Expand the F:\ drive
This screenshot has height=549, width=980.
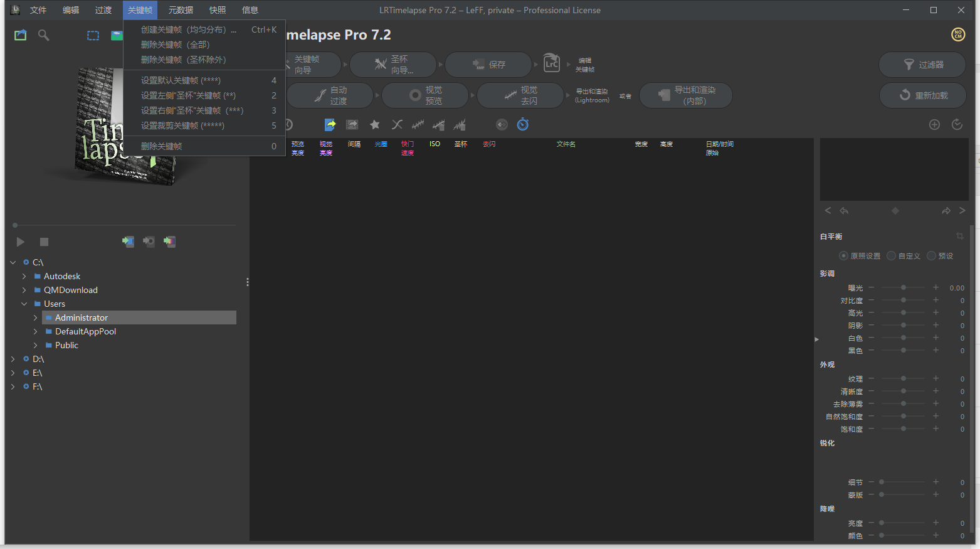pos(13,386)
